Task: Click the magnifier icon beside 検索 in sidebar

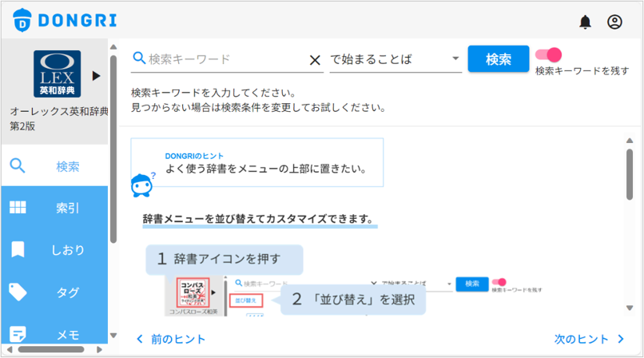Action: click(18, 166)
